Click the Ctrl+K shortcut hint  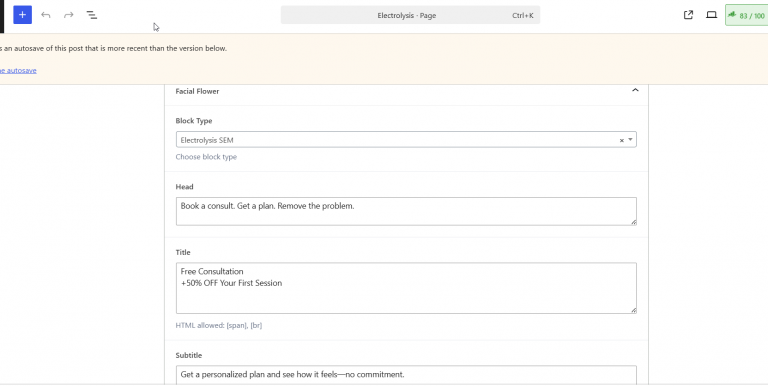[523, 16]
